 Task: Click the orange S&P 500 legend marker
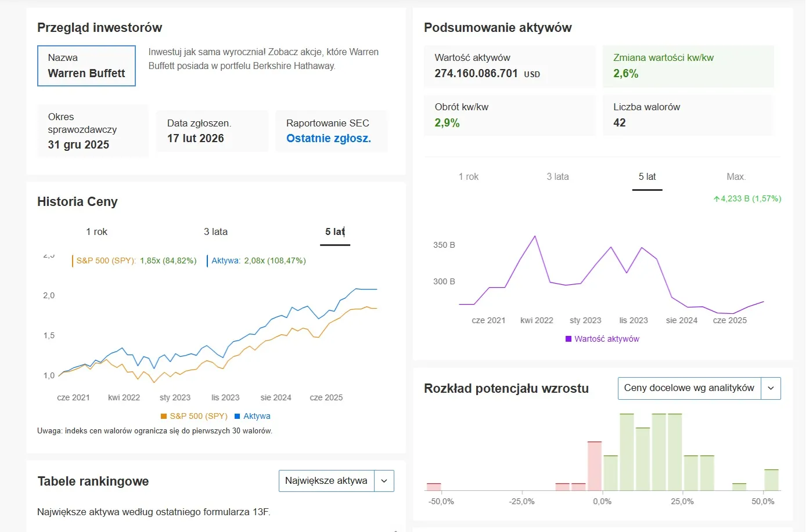click(x=163, y=416)
